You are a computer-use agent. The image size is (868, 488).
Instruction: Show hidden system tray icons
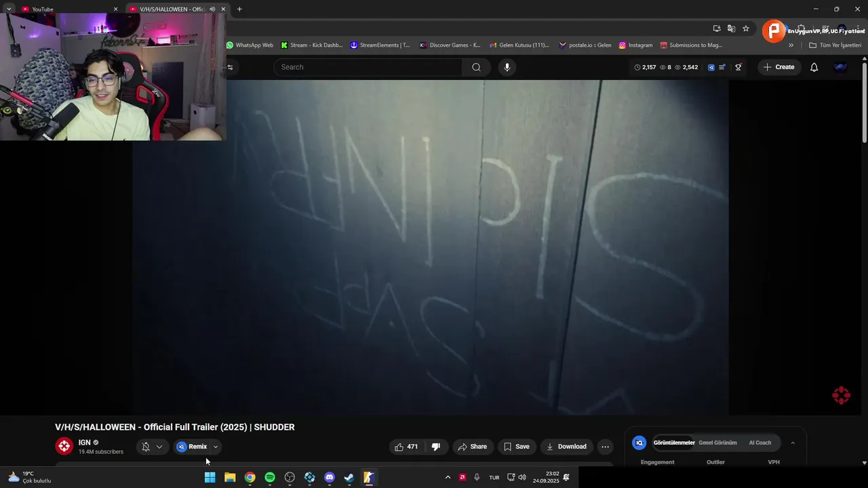[448, 477]
